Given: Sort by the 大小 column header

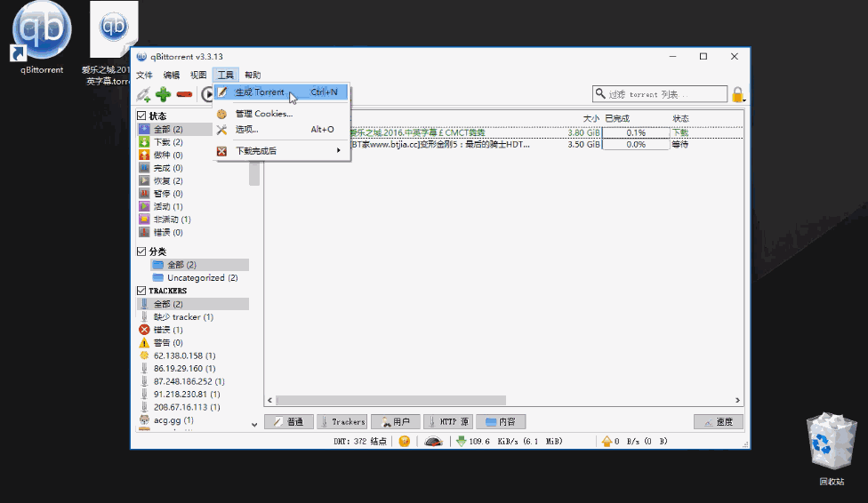Looking at the screenshot, I should coord(591,118).
